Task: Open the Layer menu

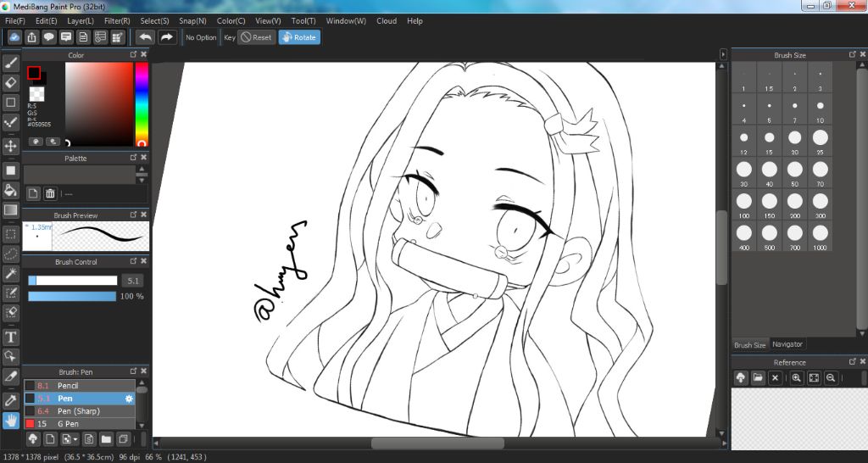Action: pyautogui.click(x=81, y=21)
